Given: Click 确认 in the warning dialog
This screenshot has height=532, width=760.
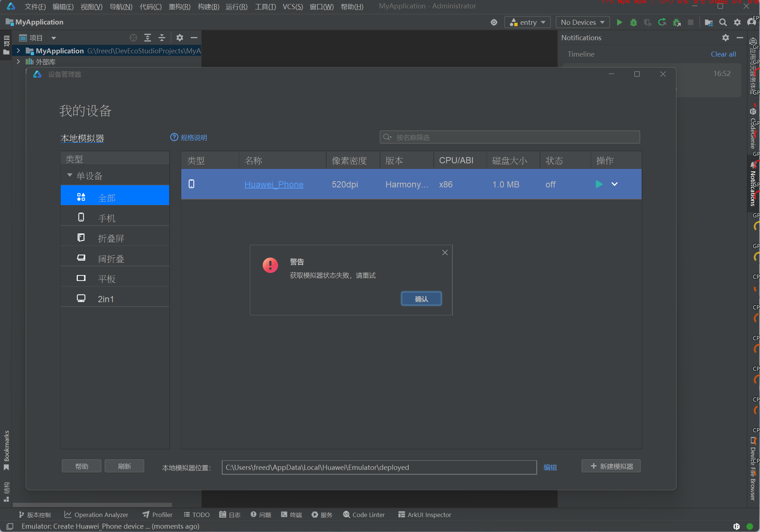Looking at the screenshot, I should coord(421,299).
